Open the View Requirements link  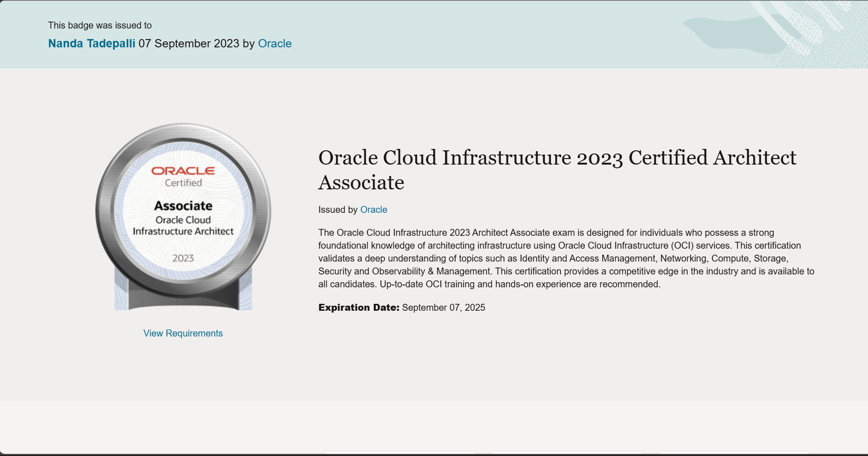point(183,333)
